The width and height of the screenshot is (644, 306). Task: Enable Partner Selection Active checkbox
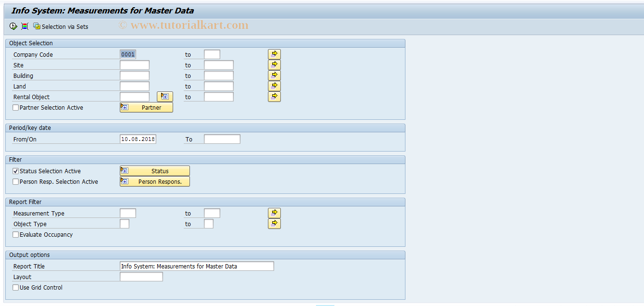point(16,108)
